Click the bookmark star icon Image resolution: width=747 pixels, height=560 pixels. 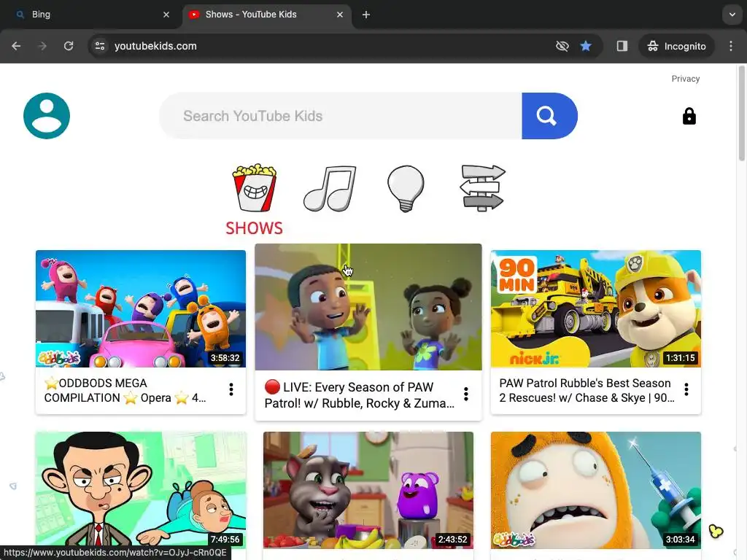coord(586,46)
